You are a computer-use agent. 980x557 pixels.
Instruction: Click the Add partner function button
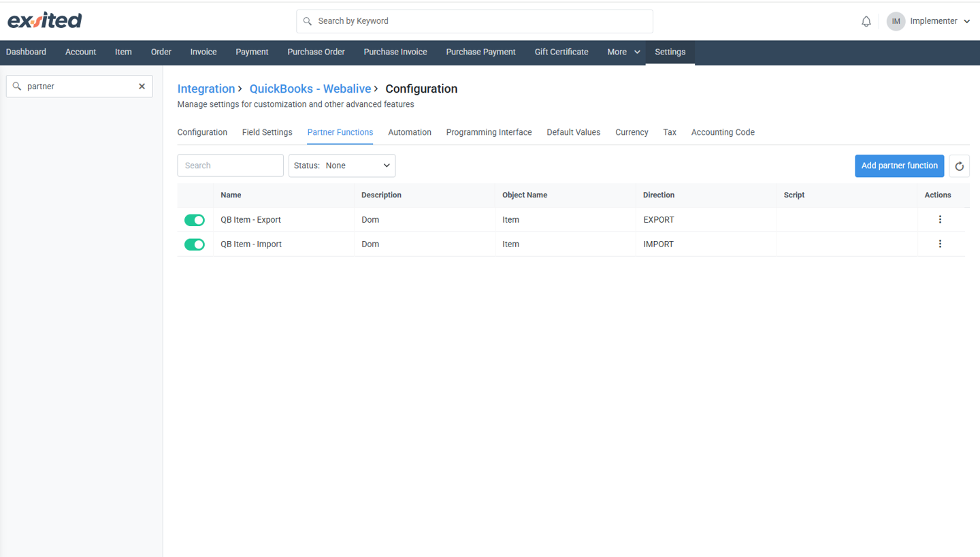pos(899,165)
